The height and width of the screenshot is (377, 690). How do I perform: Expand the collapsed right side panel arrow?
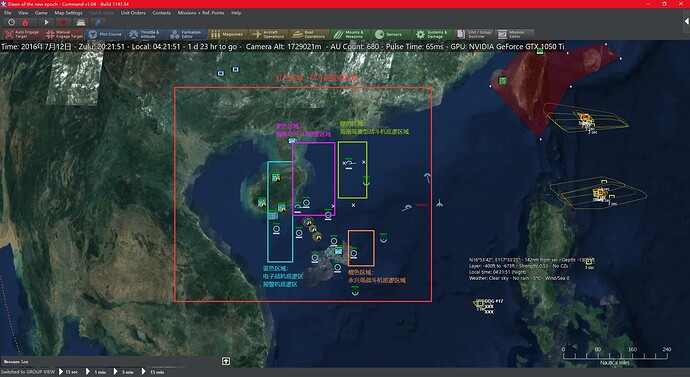tap(686, 21)
